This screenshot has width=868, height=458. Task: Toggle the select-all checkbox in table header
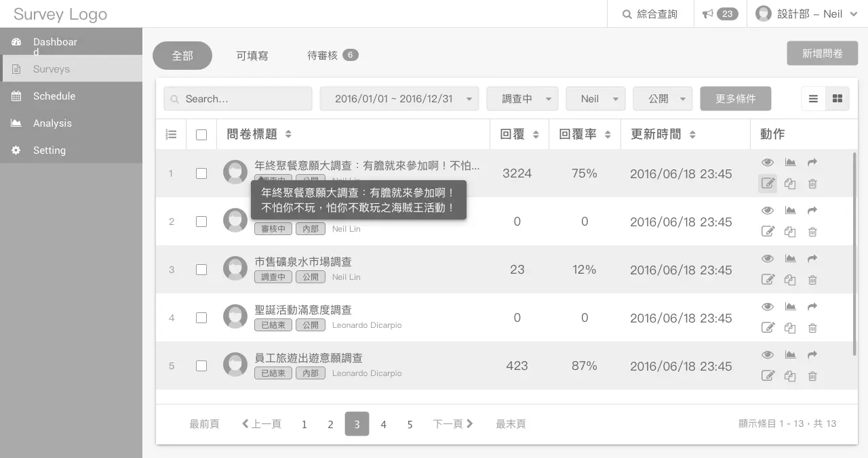click(201, 135)
